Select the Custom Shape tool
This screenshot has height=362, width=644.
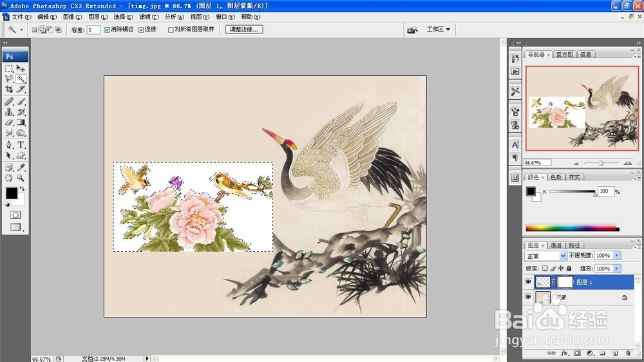tap(21, 155)
